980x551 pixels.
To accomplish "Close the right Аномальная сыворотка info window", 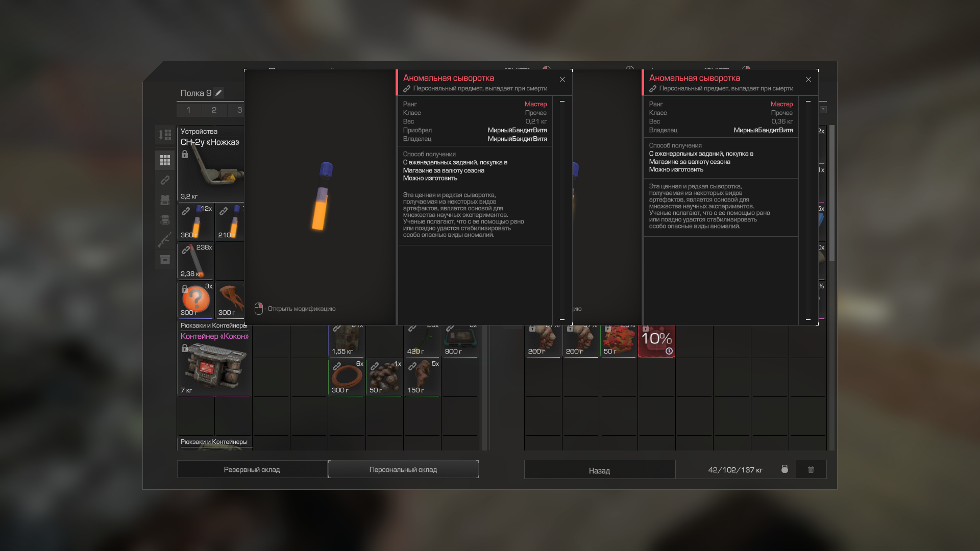I will coord(808,80).
